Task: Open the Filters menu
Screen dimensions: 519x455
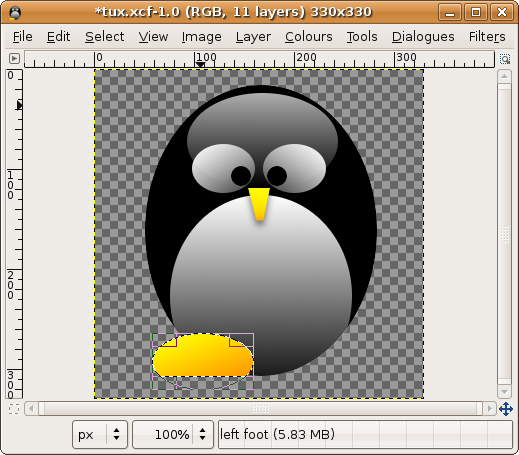Action: tap(487, 37)
